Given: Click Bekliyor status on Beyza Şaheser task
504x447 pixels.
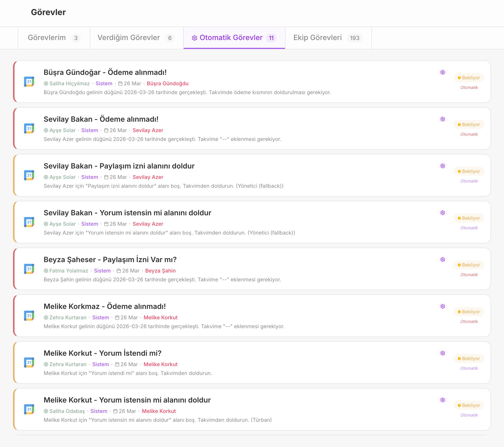Looking at the screenshot, I should click(469, 265).
